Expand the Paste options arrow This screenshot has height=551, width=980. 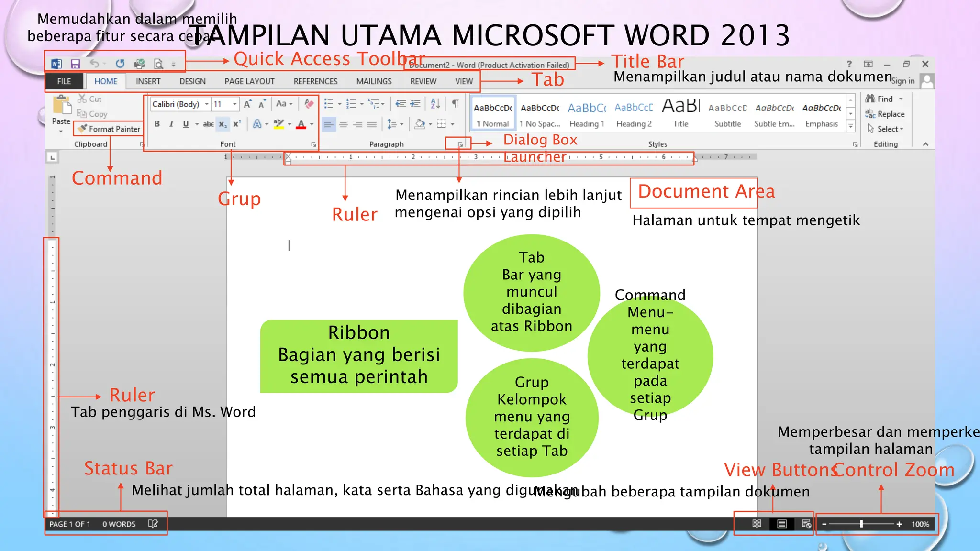pyautogui.click(x=61, y=131)
